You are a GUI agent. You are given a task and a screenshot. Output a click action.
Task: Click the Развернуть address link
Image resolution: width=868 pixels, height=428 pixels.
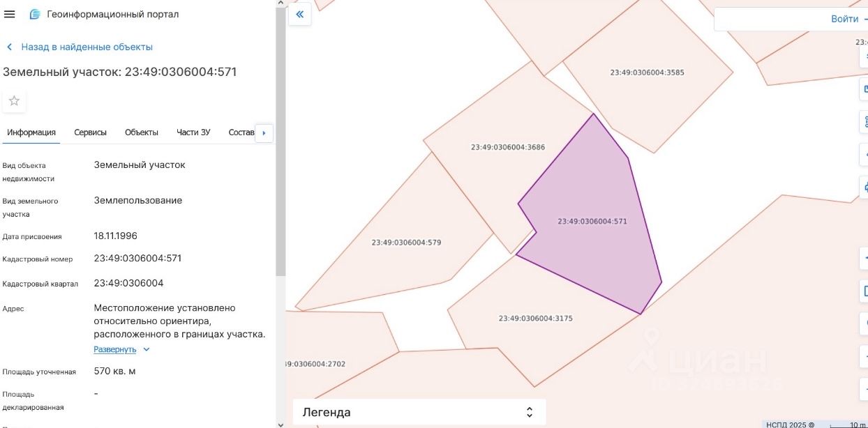point(115,349)
